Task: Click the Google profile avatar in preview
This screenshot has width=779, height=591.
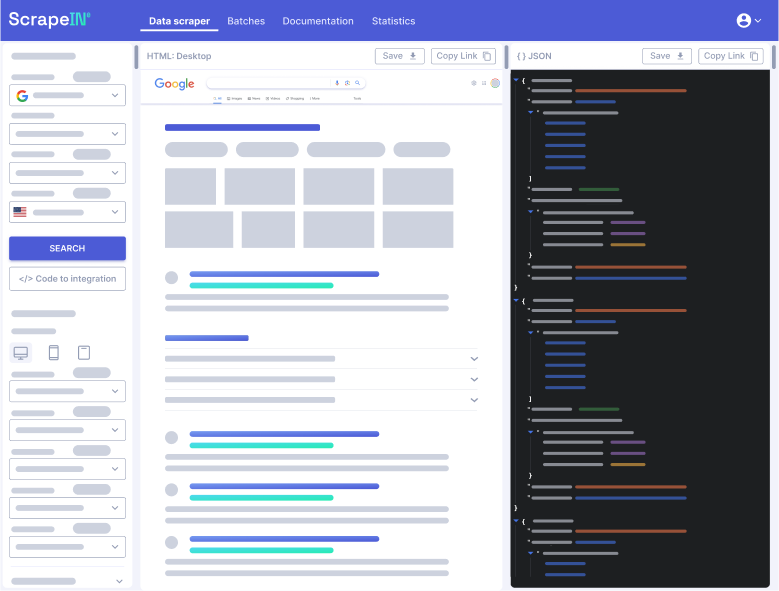Action: (495, 83)
